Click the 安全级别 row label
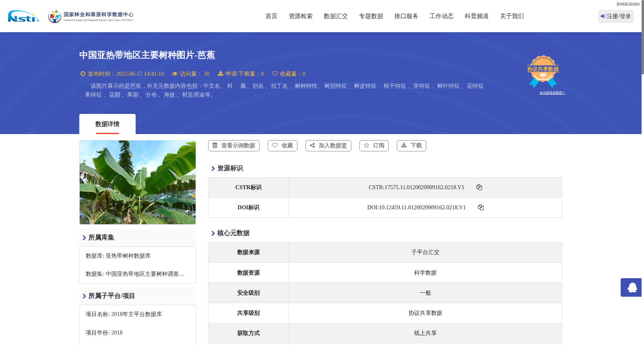 (x=248, y=293)
